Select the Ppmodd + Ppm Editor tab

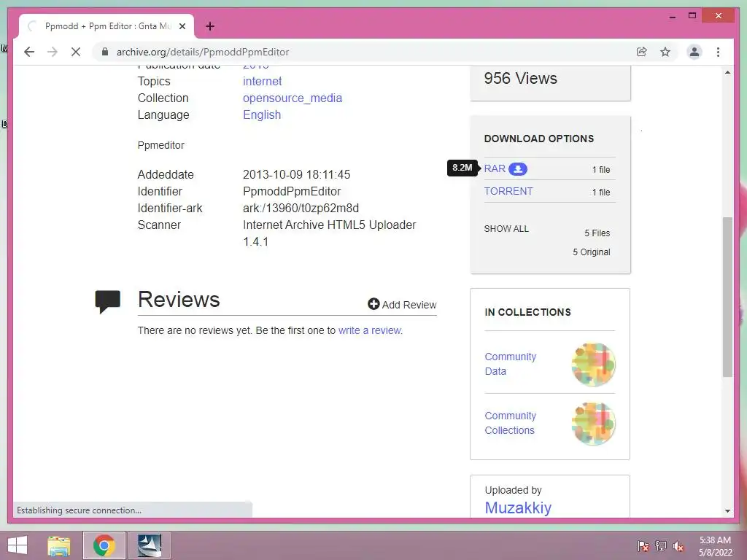(x=107, y=26)
